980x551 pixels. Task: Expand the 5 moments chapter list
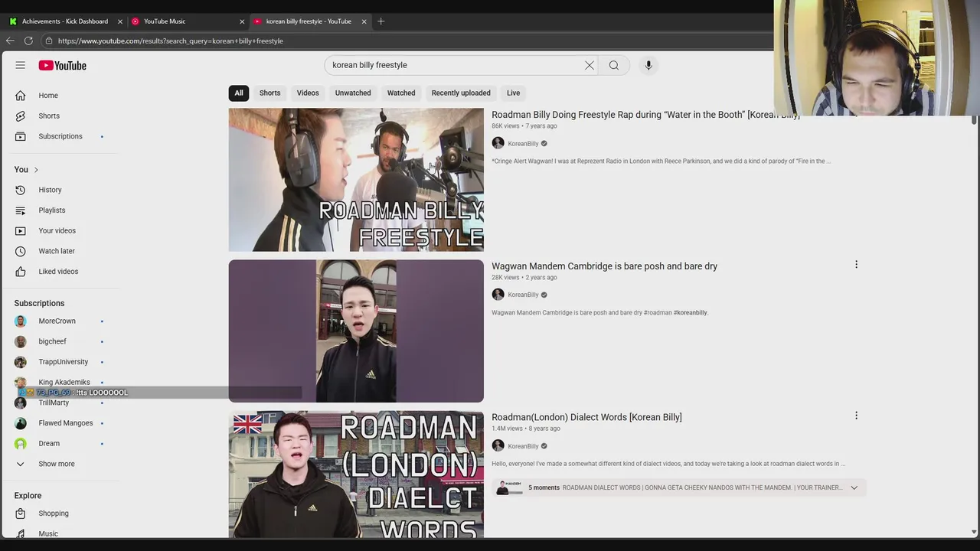tap(854, 487)
